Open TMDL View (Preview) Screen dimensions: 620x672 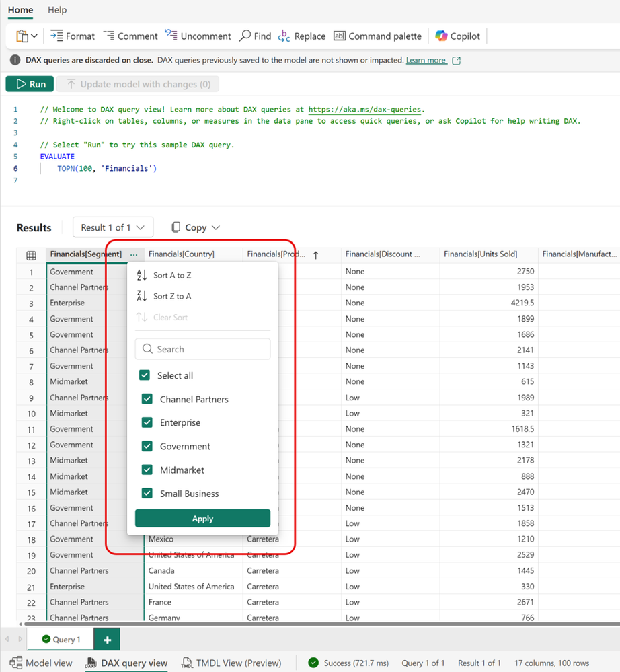click(231, 663)
